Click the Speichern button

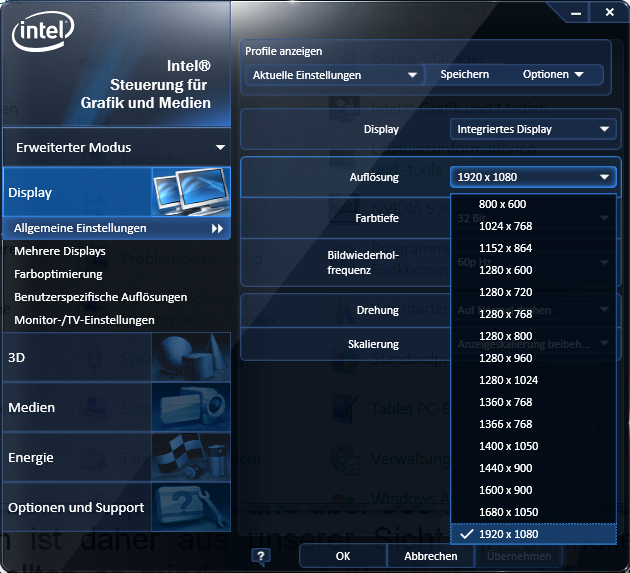click(464, 74)
